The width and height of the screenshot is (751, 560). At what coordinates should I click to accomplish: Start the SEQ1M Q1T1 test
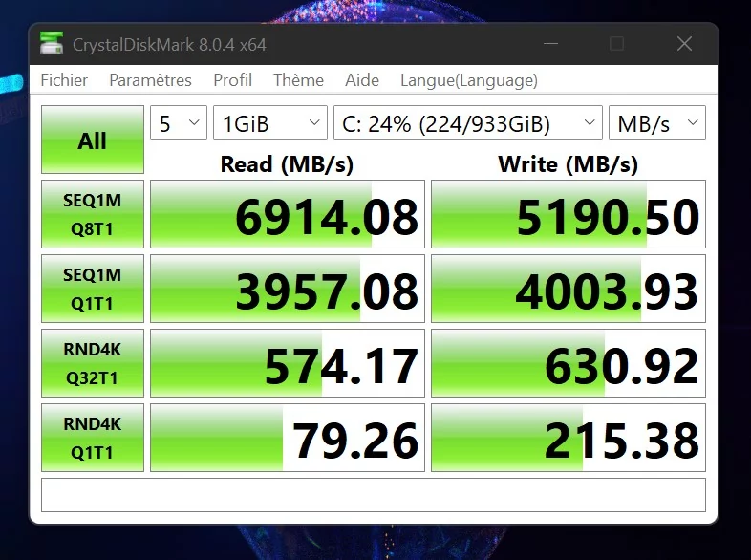point(93,289)
